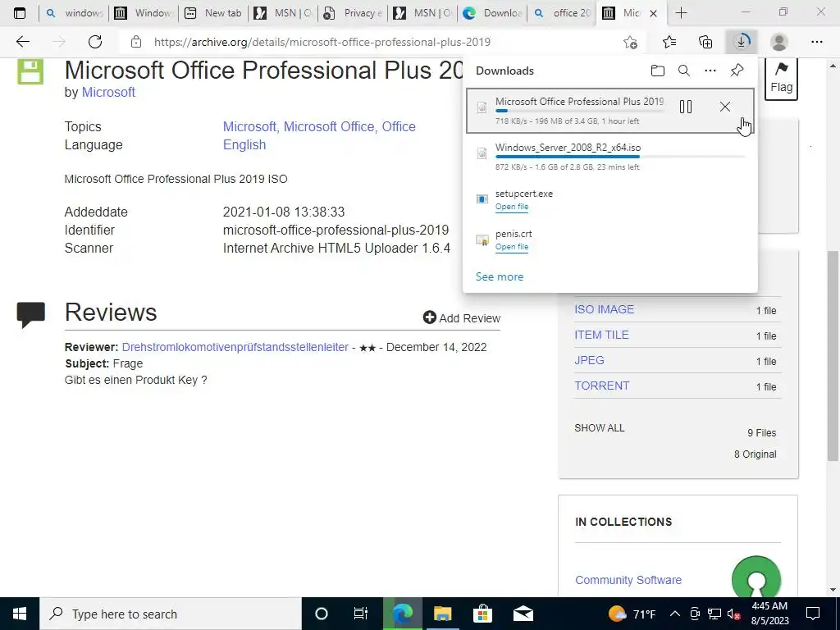The height and width of the screenshot is (630, 840).
Task: Click the network tray icon
Action: 714,614
